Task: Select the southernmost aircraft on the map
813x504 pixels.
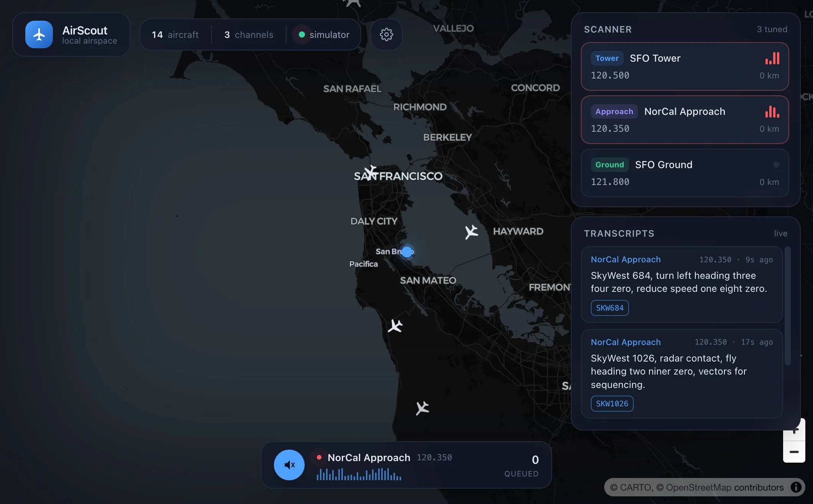Action: 422,408
